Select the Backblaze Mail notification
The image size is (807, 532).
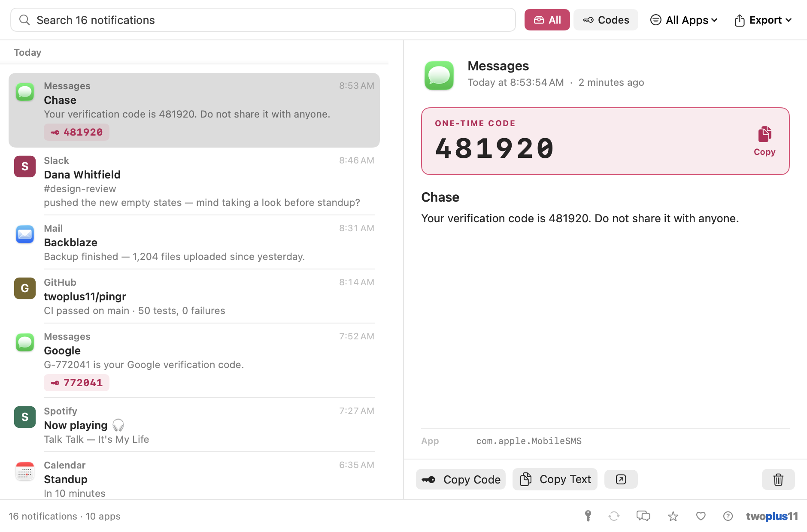pyautogui.click(x=194, y=242)
